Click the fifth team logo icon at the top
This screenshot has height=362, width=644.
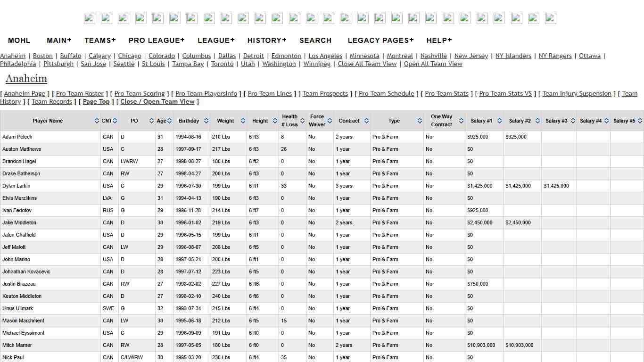click(157, 18)
